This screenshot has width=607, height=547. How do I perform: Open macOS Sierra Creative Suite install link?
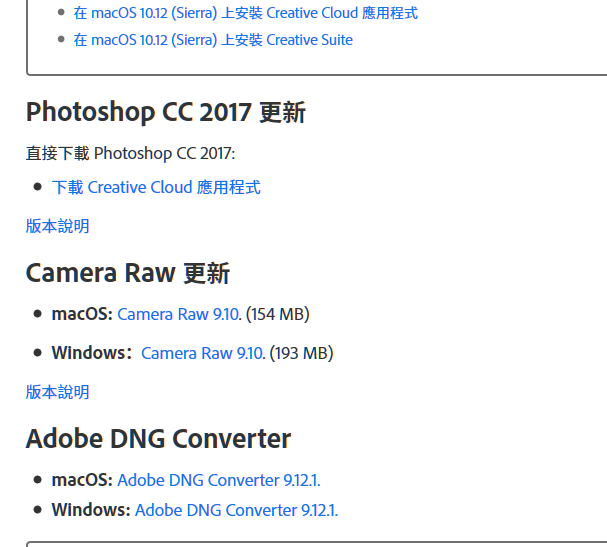[213, 40]
